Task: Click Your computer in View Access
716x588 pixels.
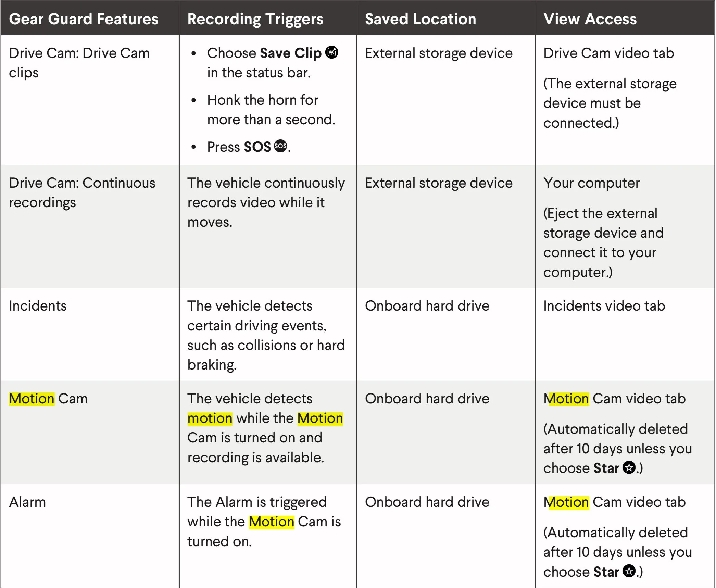Action: pyautogui.click(x=591, y=183)
